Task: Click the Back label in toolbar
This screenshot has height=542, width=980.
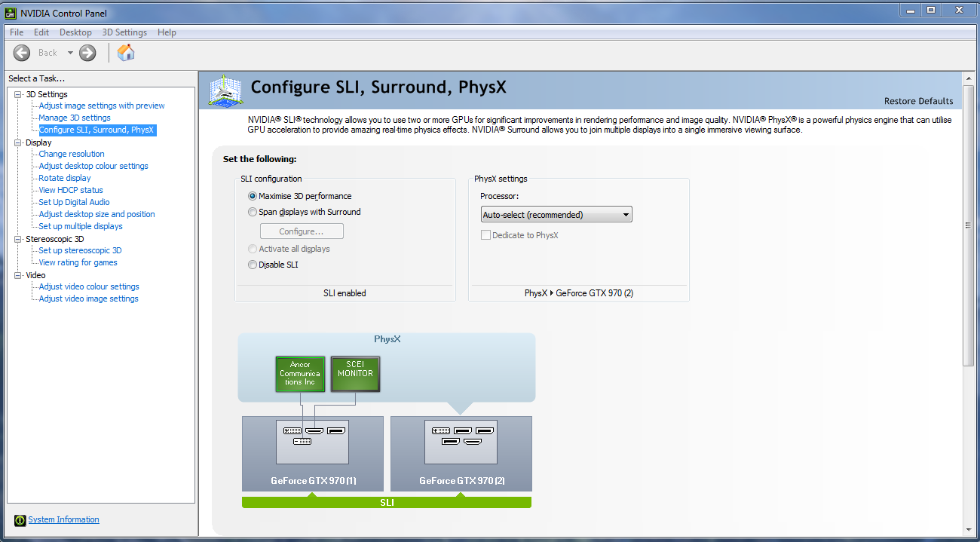Action: point(47,53)
